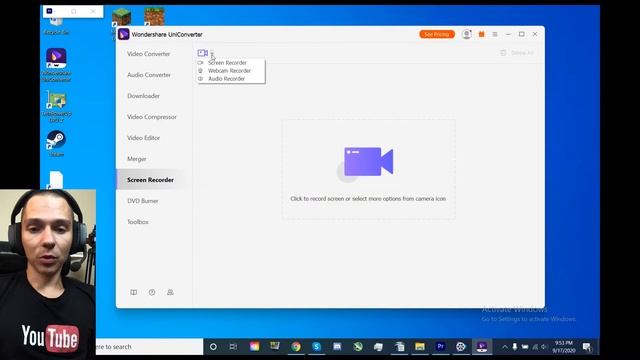Viewport: 640px width, 360px height.
Task: Click the Delete All button
Action: tap(517, 53)
